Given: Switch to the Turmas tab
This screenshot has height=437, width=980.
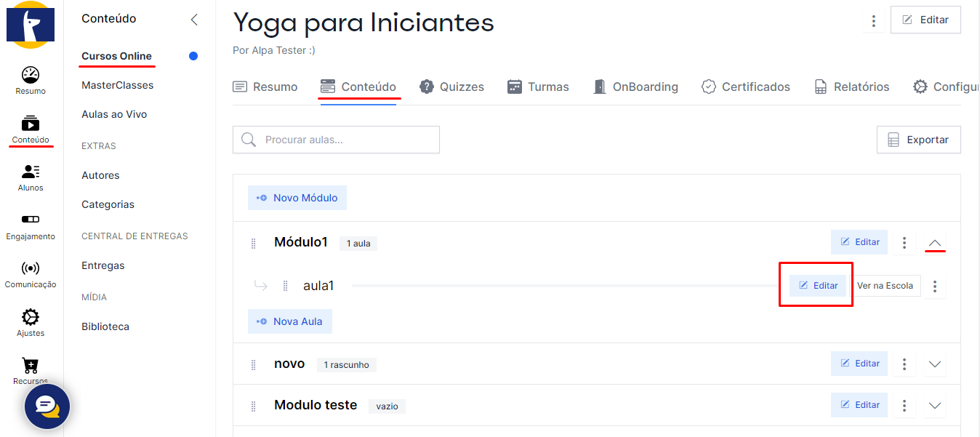Looking at the screenshot, I should click(x=538, y=87).
